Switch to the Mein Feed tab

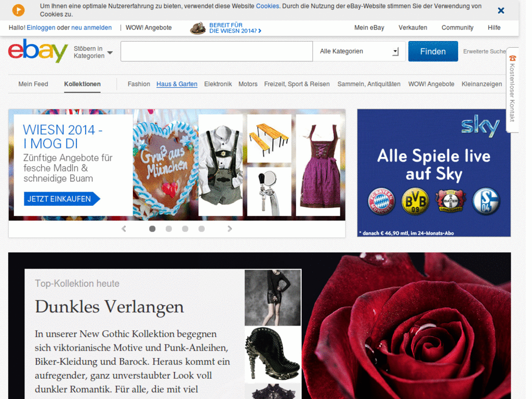[33, 84]
